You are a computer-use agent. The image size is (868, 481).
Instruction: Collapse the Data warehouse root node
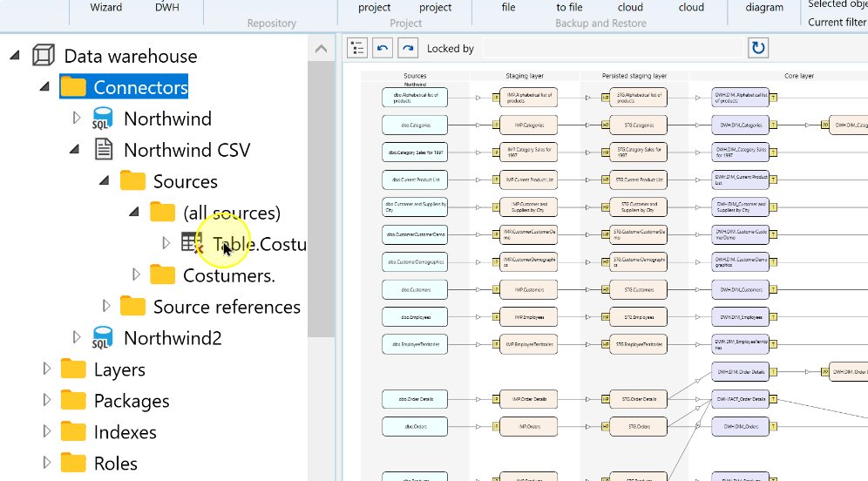pos(15,56)
